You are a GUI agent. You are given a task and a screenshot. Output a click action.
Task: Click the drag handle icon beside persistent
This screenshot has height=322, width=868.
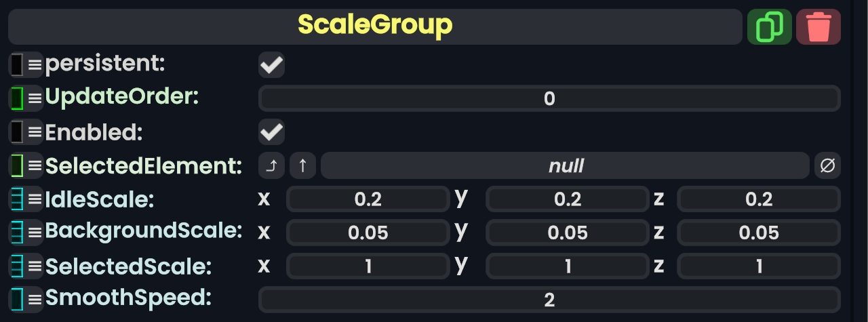pyautogui.click(x=26, y=65)
